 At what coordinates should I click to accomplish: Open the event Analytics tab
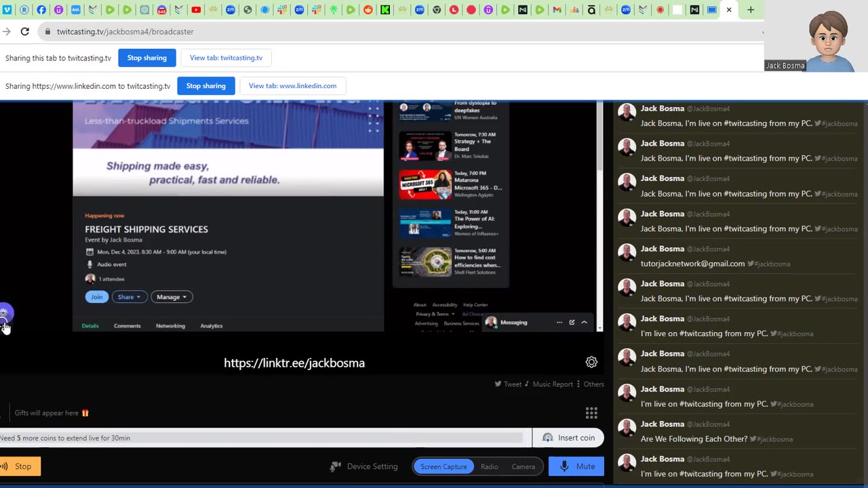[x=212, y=326]
